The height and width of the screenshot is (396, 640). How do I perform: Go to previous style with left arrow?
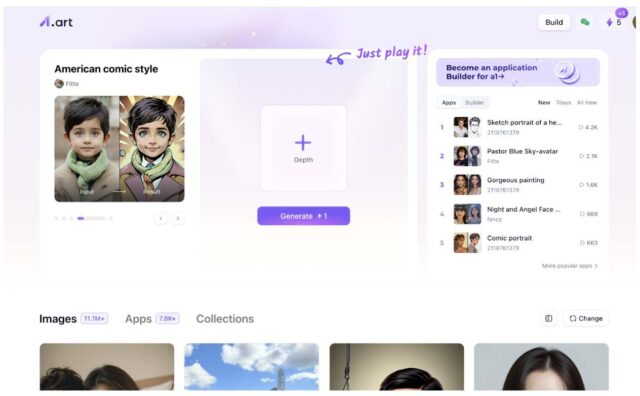point(161,218)
